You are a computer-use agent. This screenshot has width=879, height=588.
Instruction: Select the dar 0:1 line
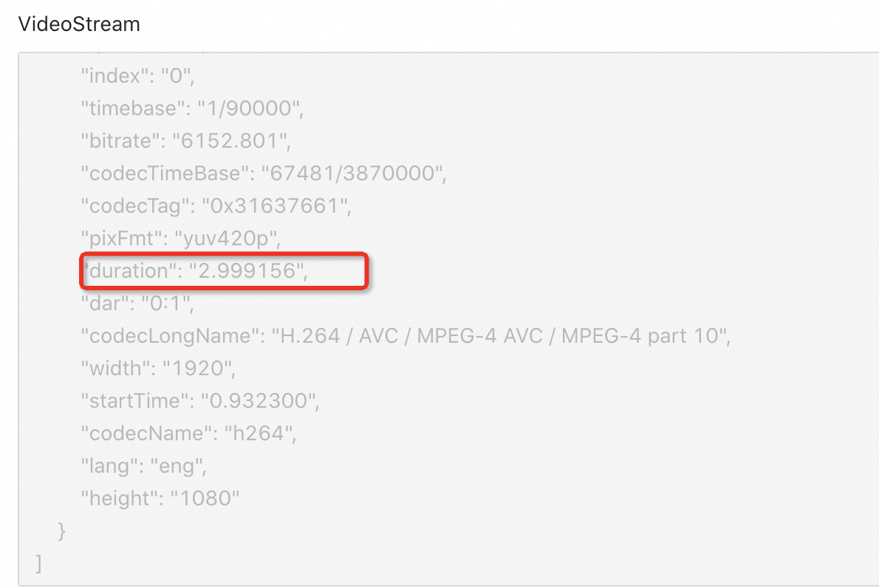coord(137,304)
